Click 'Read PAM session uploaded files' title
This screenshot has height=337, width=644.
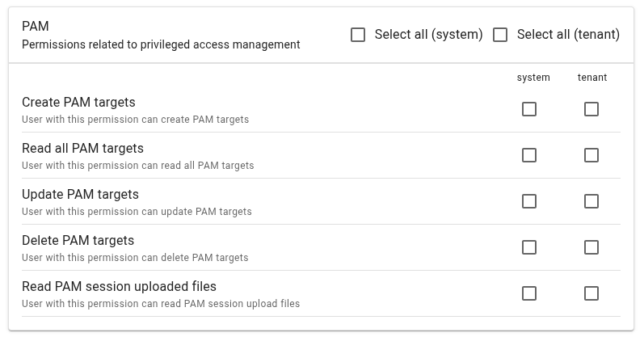click(119, 287)
